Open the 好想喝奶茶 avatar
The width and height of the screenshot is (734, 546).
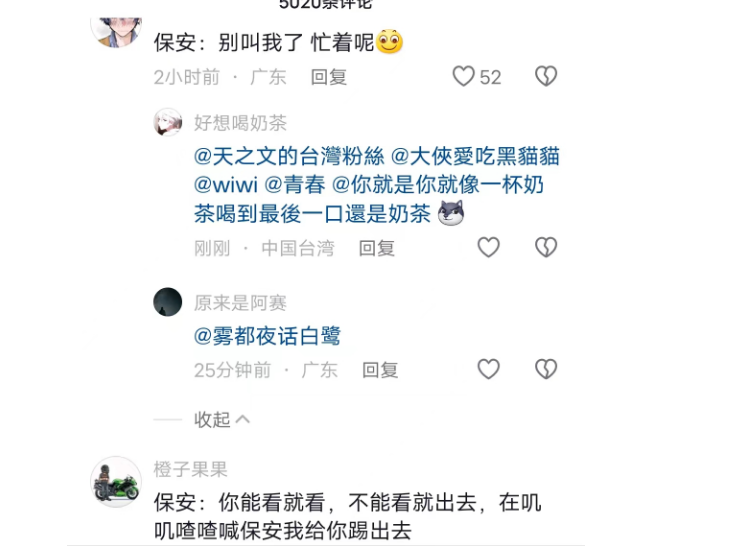tap(168, 122)
